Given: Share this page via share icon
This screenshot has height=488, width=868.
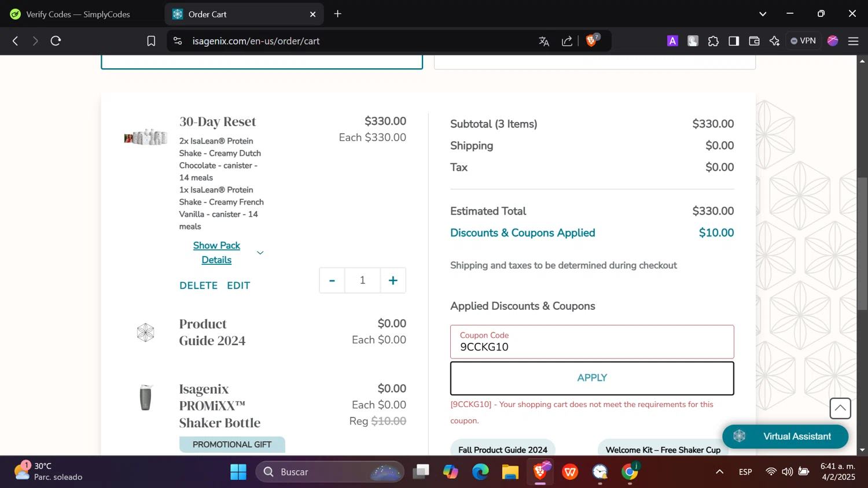Looking at the screenshot, I should click(x=567, y=41).
